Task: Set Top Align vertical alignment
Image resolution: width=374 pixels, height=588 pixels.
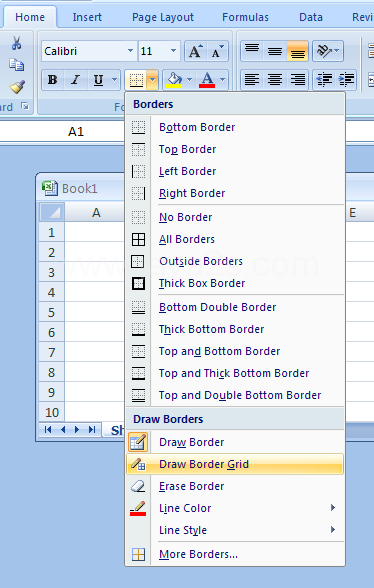Action: point(252,51)
